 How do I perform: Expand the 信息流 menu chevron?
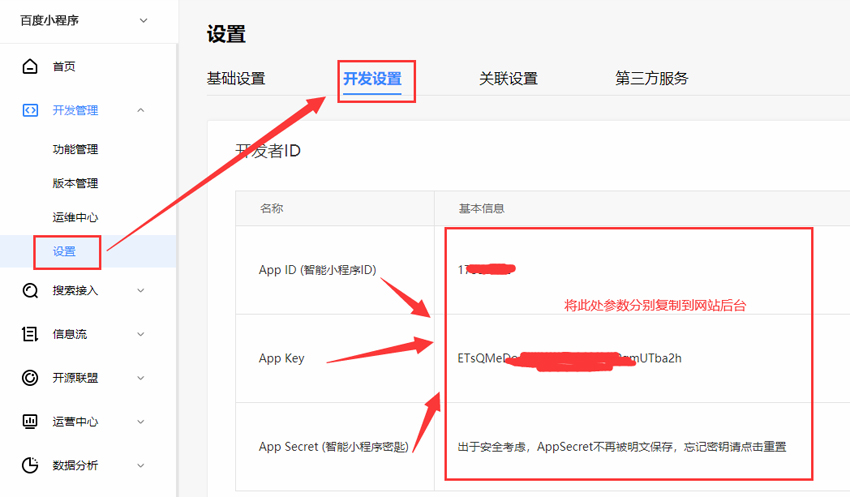[140, 335]
